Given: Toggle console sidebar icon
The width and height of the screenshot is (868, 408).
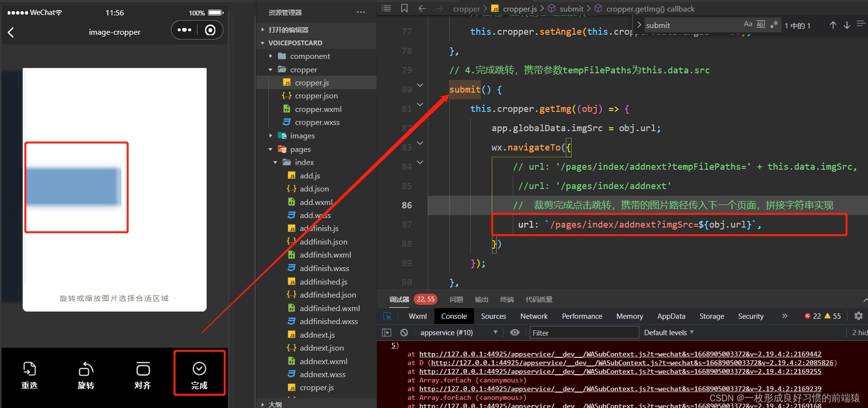Looking at the screenshot, I should click(x=387, y=332).
